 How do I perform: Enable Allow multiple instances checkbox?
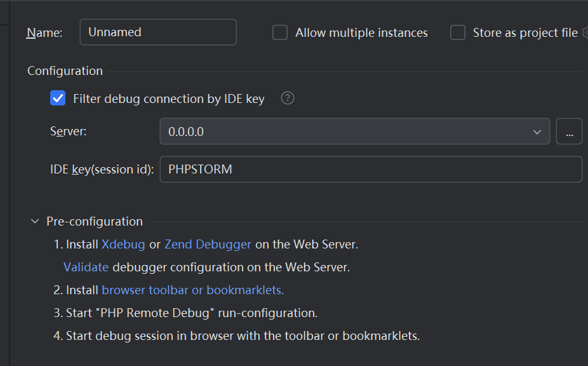coord(280,32)
